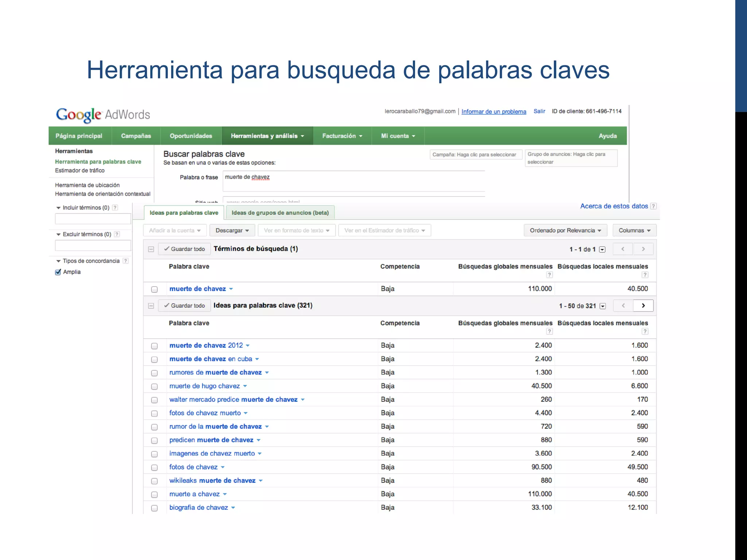Tick the checkbox for muerte de hugo chavez
Viewport: 747px width, 560px height.
pos(154,386)
